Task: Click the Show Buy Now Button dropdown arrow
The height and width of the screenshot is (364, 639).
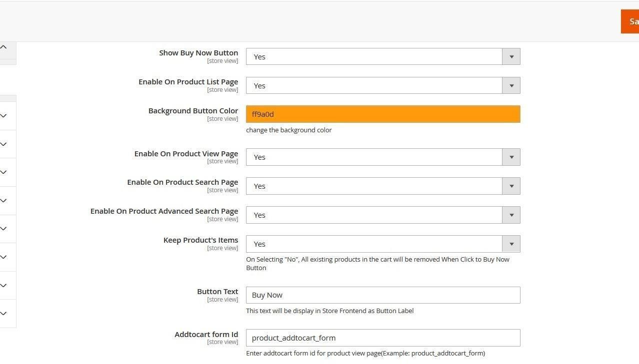Action: coord(511,56)
